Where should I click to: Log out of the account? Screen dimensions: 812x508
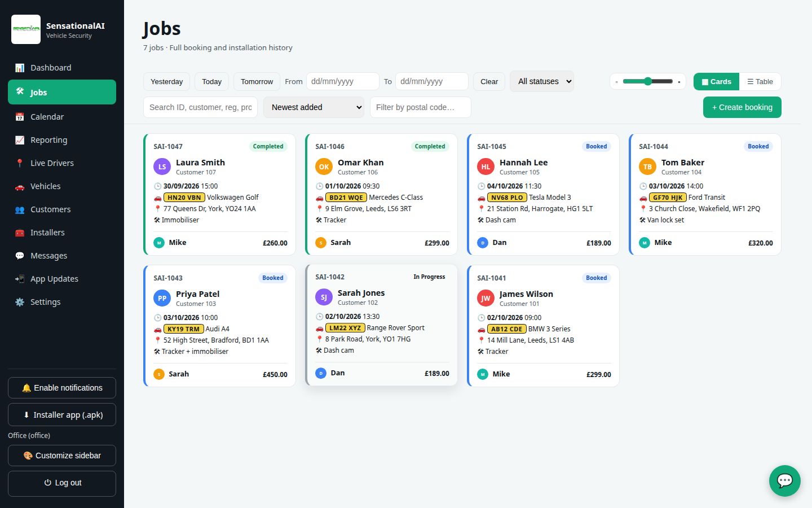(62, 483)
